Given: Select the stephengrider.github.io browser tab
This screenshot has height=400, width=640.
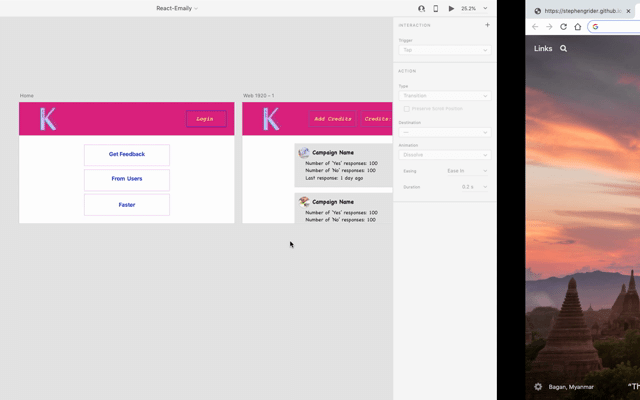Looking at the screenshot, I should pos(582,11).
